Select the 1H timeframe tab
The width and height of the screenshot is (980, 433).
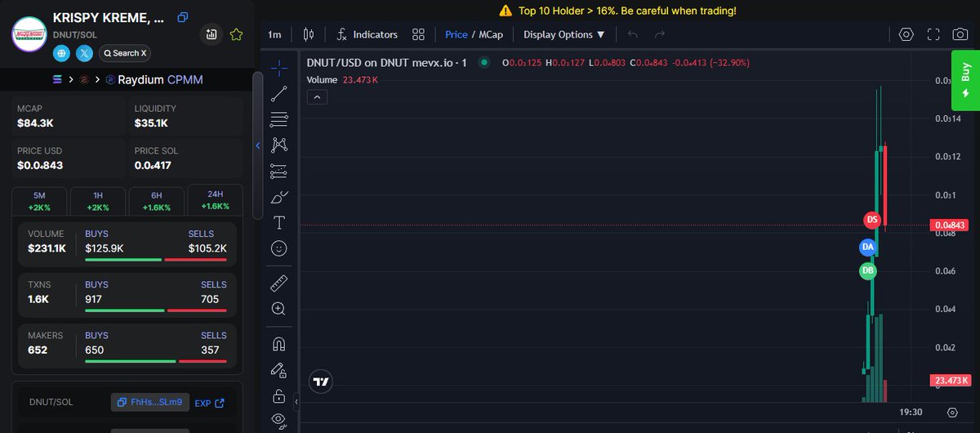[x=98, y=201]
